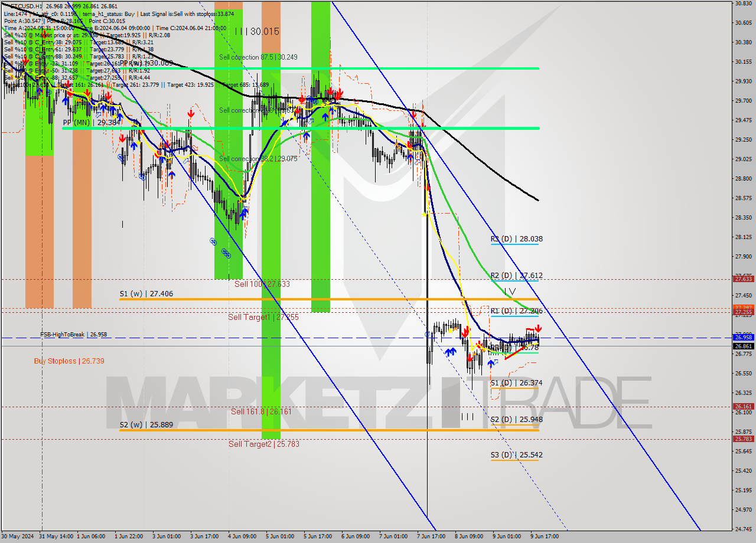Click the 9 Jun 17:00 time label
Image resolution: width=756 pixels, height=543 pixels.
pos(543,537)
